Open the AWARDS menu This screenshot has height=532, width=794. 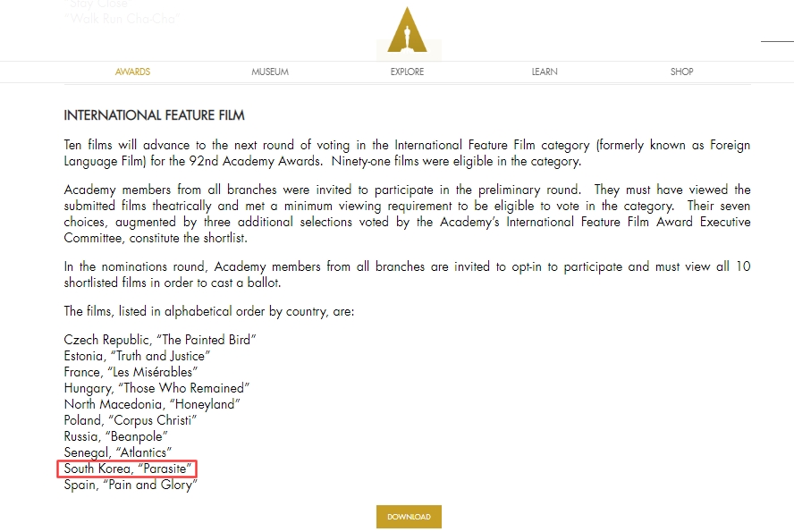(132, 72)
